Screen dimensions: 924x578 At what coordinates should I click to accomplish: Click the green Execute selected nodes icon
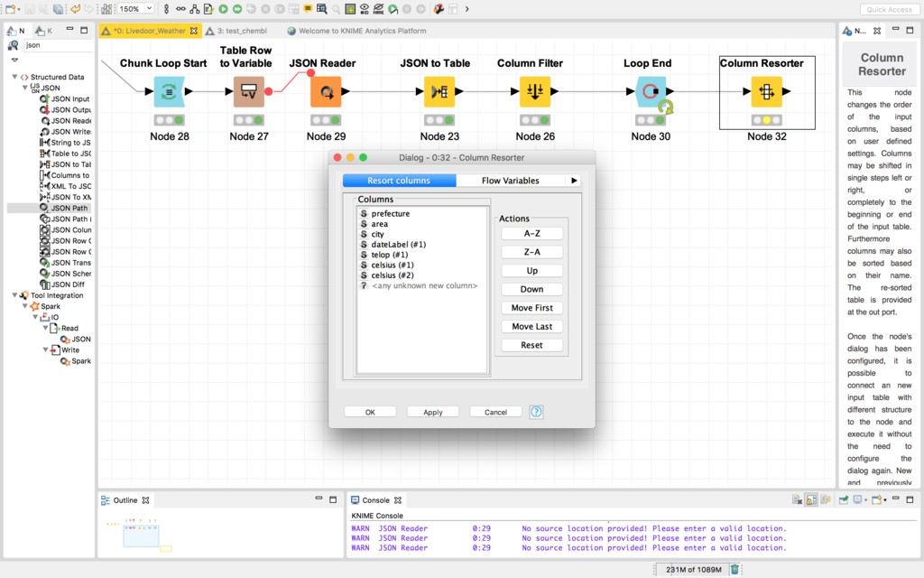pyautogui.click(x=223, y=9)
